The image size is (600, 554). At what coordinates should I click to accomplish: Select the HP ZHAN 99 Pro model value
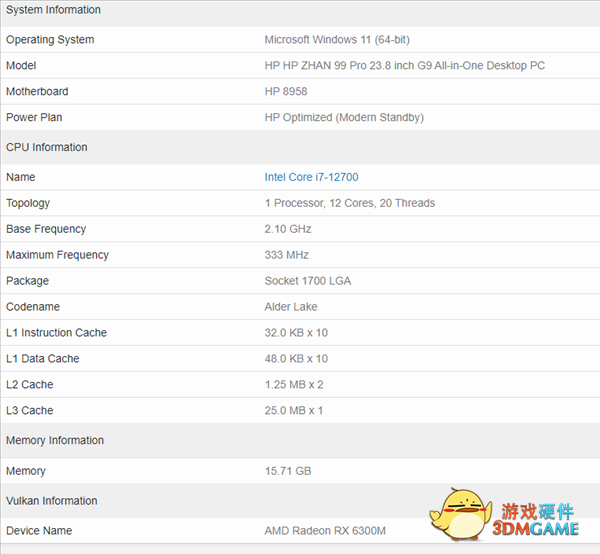[x=405, y=66]
